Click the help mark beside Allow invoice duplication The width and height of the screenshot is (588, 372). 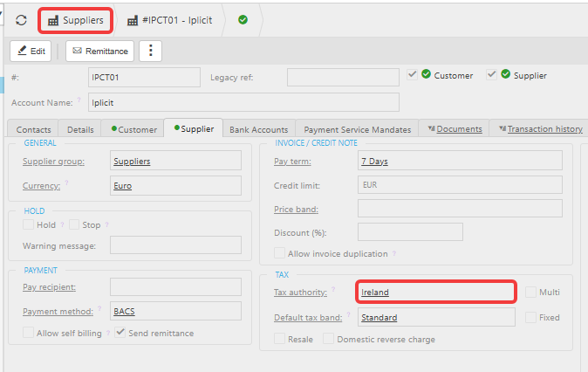[394, 253]
